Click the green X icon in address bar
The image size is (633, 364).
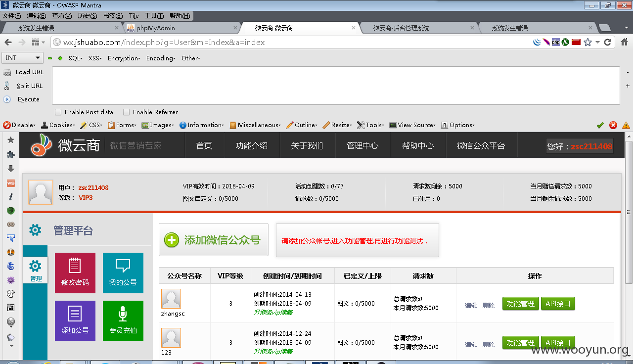click(x=565, y=42)
